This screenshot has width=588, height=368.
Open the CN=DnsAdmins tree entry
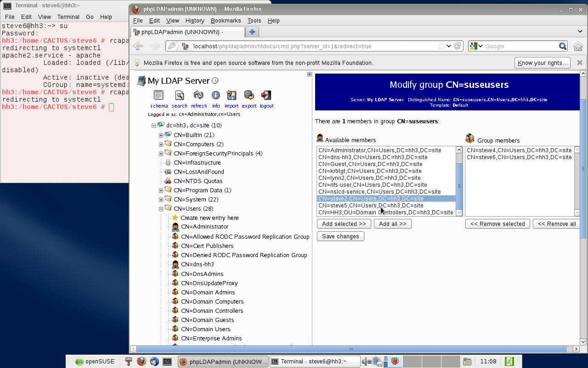[202, 274]
